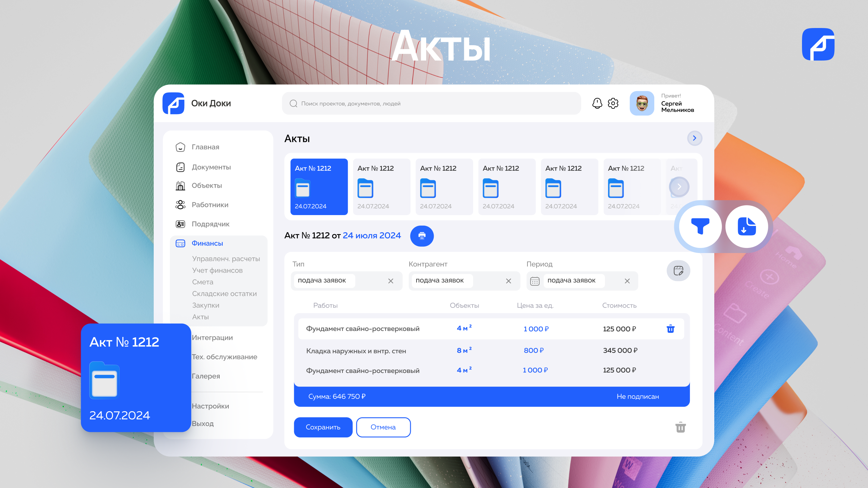Open Складские остатки in the sidebar

225,294
